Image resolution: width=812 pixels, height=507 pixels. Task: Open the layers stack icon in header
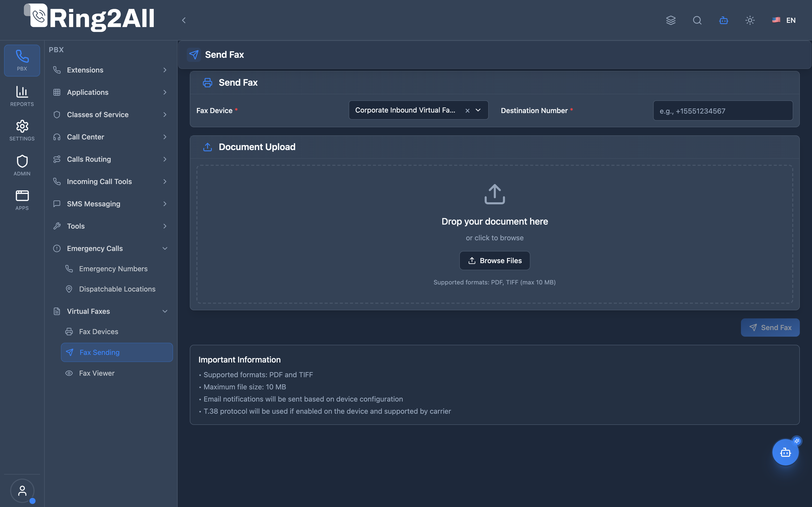pyautogui.click(x=671, y=20)
